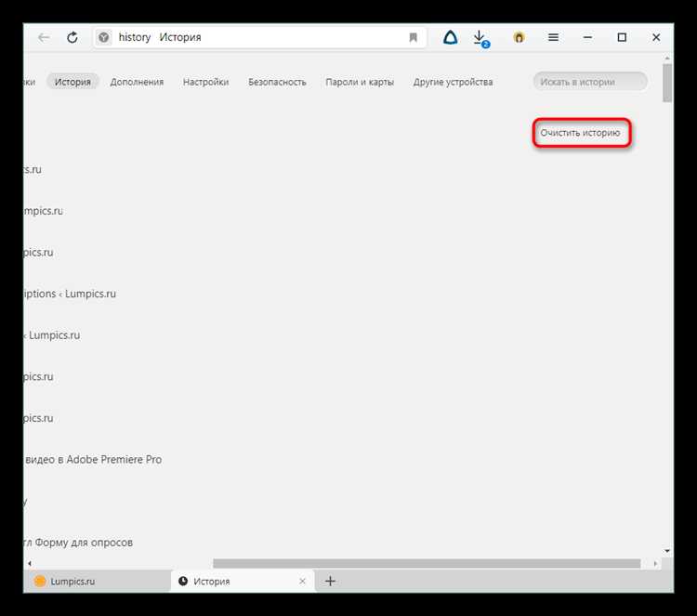Screen dimensions: 697x616
Task: Open a new tab with plus button
Action: pos(330,582)
